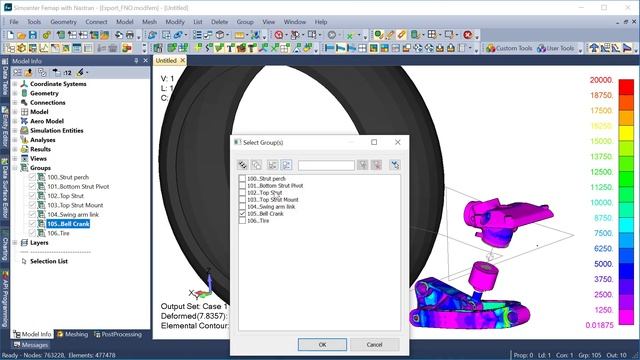
Task: Check 100..Strut perch in dialog list
Action: pyautogui.click(x=242, y=179)
